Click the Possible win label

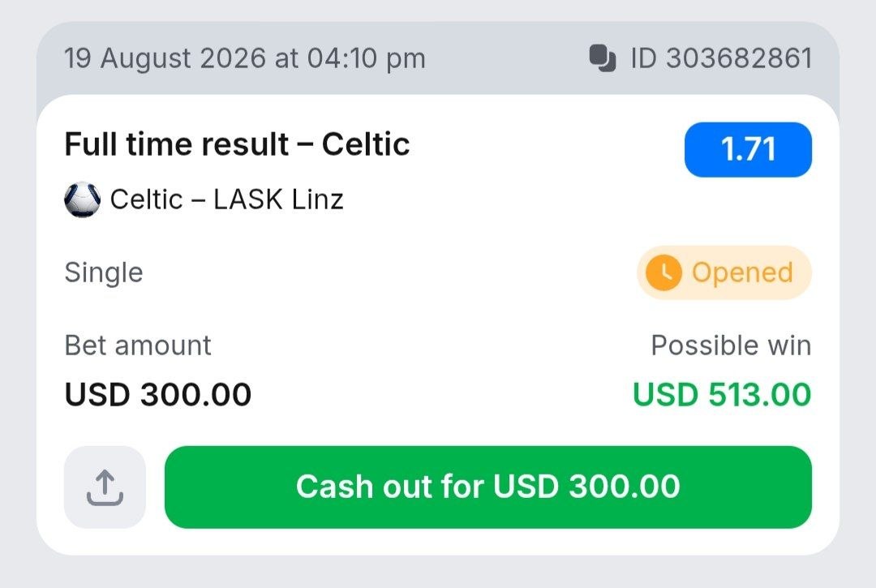(x=732, y=345)
